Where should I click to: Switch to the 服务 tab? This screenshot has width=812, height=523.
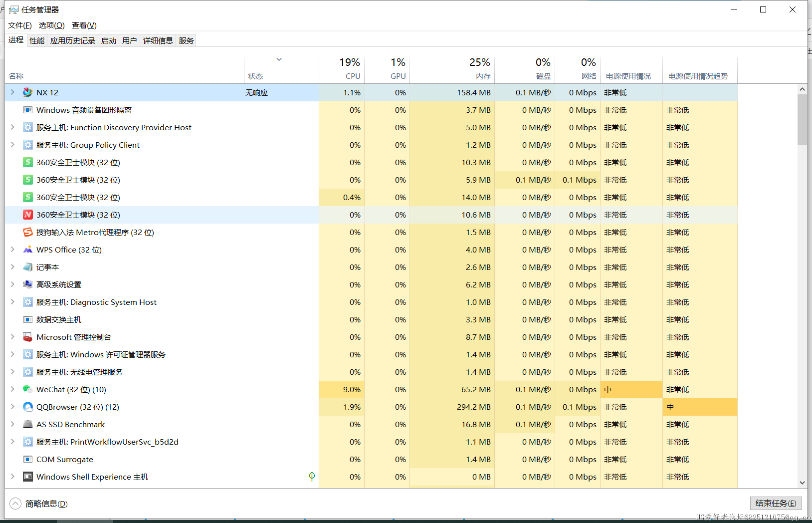tap(187, 40)
